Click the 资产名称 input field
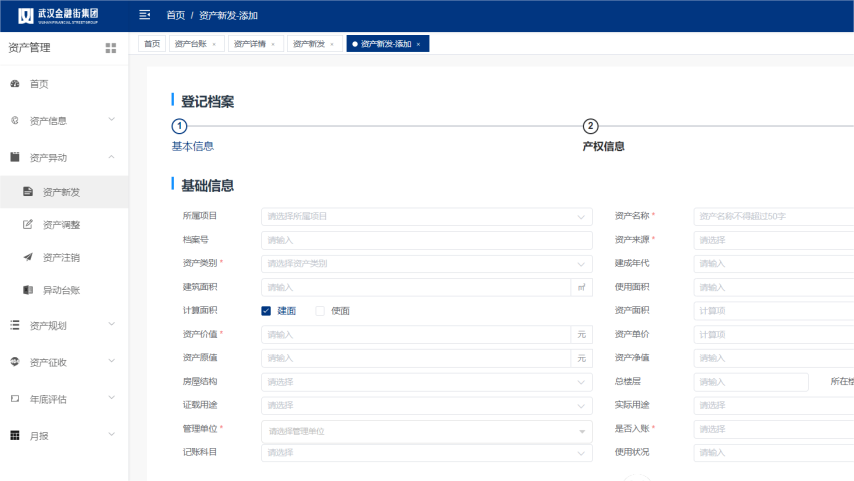 click(774, 216)
